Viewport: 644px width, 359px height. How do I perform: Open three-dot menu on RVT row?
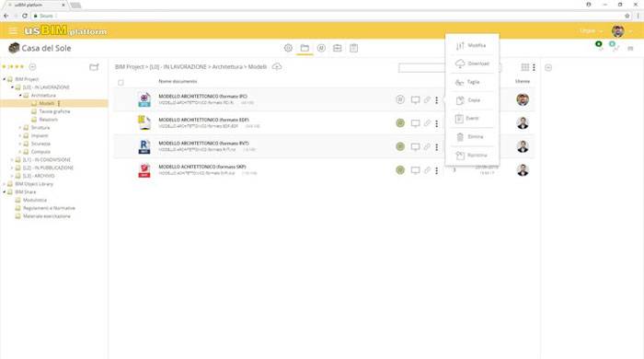(x=437, y=146)
